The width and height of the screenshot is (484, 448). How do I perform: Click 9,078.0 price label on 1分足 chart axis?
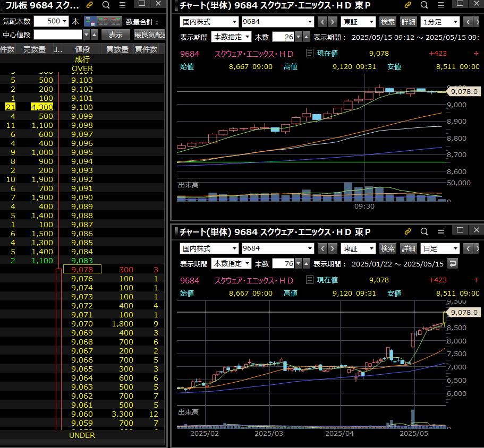464,91
